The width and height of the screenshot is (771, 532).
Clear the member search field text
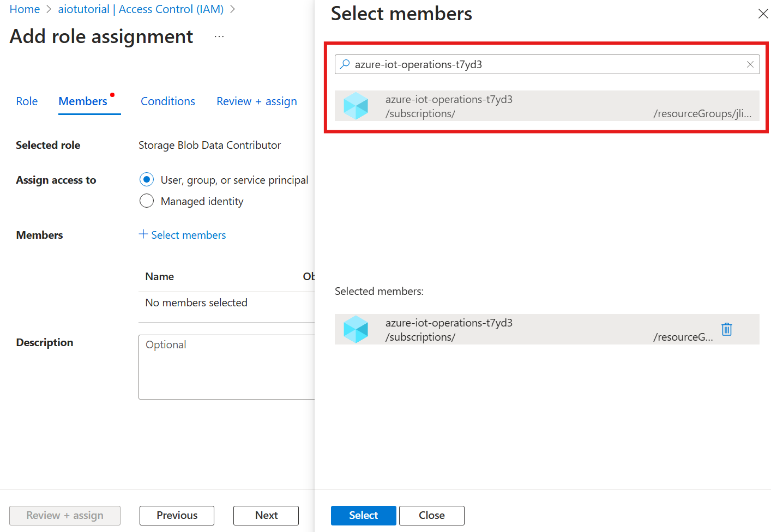coord(750,64)
